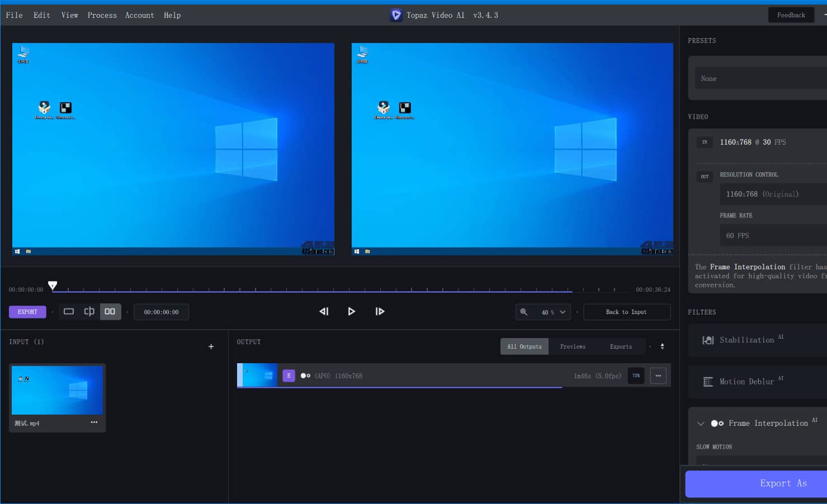
Task: Click the Stabilization filter icon
Action: 708,340
